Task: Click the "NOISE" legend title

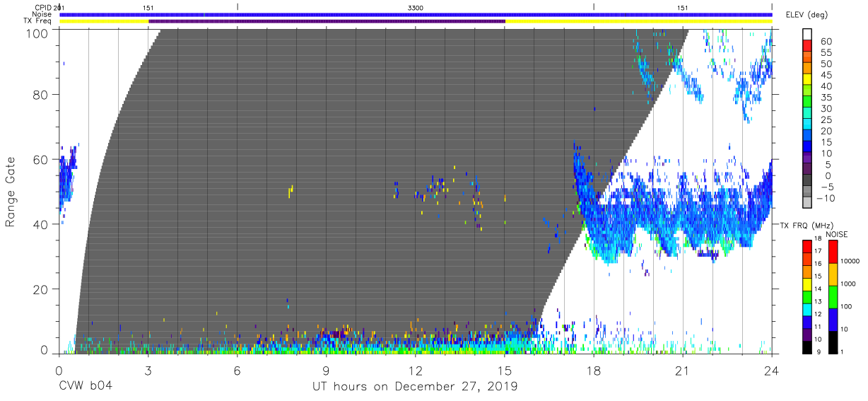Action: 836,234
